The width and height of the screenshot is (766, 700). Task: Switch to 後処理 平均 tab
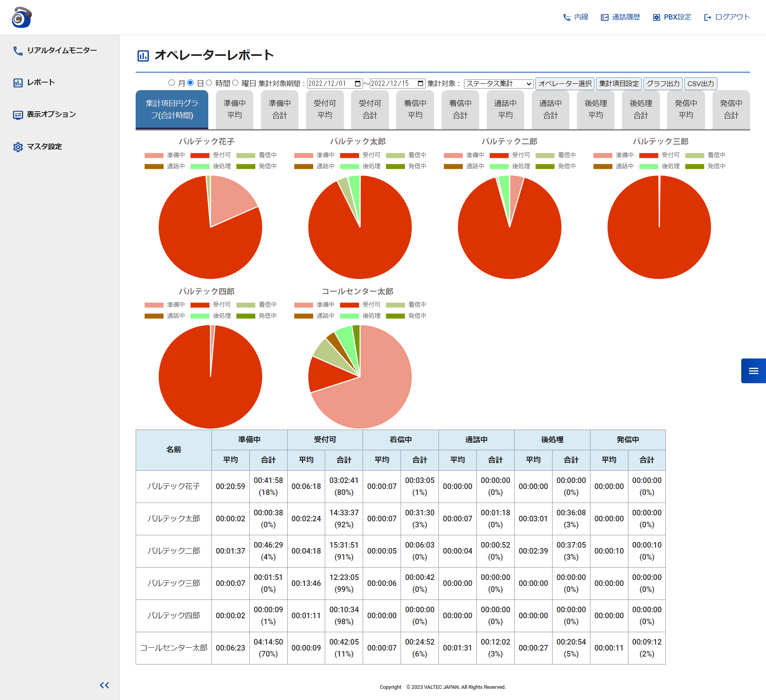tap(596, 109)
